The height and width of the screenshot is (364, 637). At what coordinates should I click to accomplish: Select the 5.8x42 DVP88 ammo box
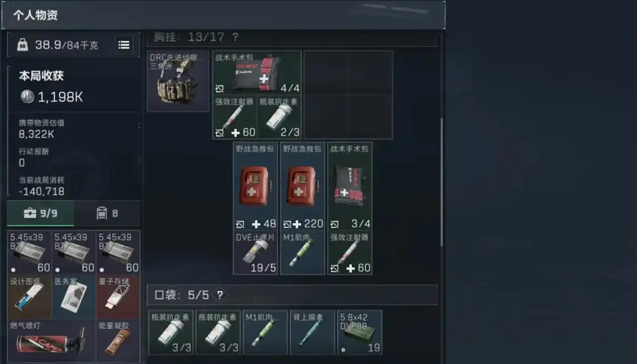click(x=360, y=332)
